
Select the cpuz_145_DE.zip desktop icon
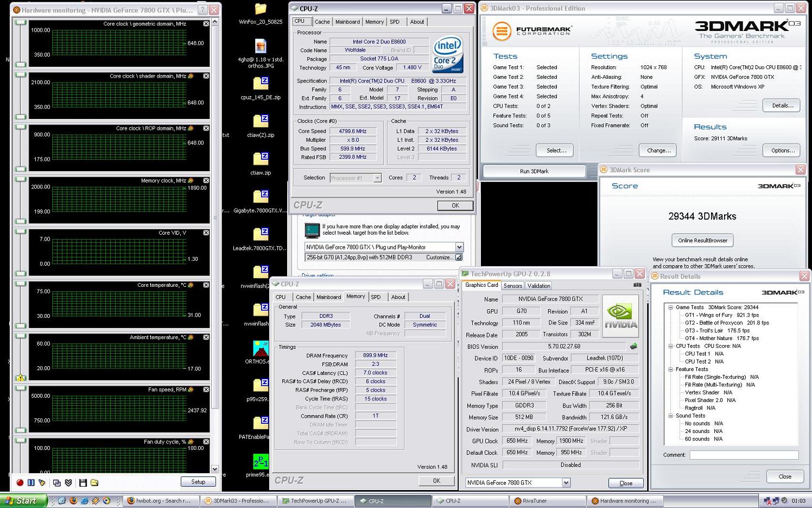(x=261, y=89)
